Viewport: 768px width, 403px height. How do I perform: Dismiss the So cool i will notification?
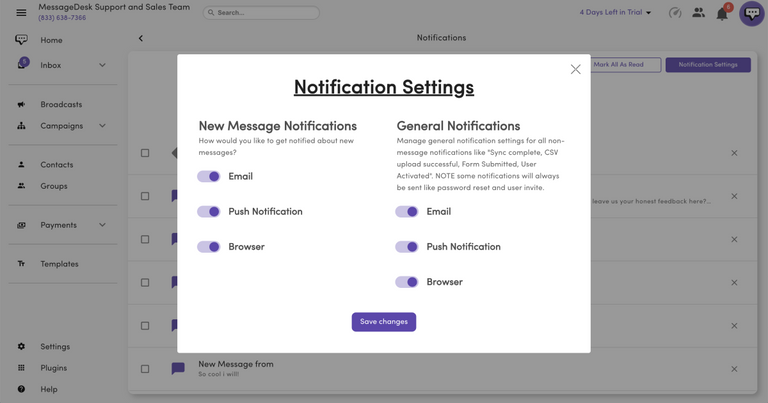tap(734, 369)
